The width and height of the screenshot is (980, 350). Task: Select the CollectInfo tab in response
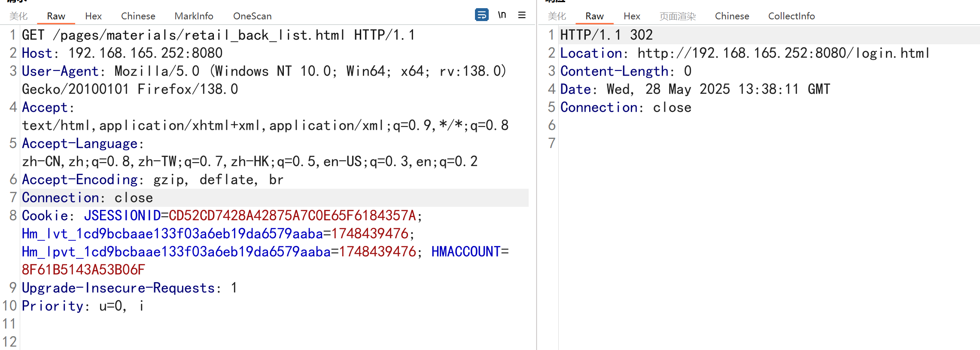pyautogui.click(x=791, y=16)
